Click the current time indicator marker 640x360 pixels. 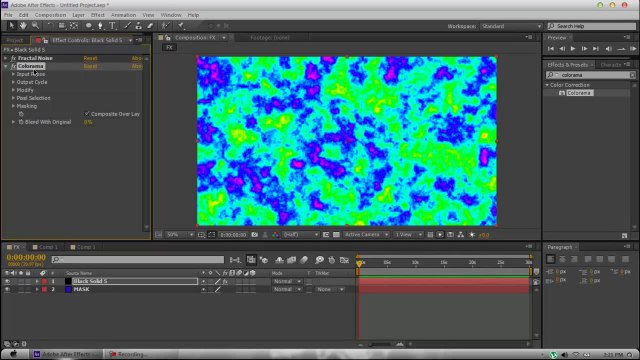(359, 263)
